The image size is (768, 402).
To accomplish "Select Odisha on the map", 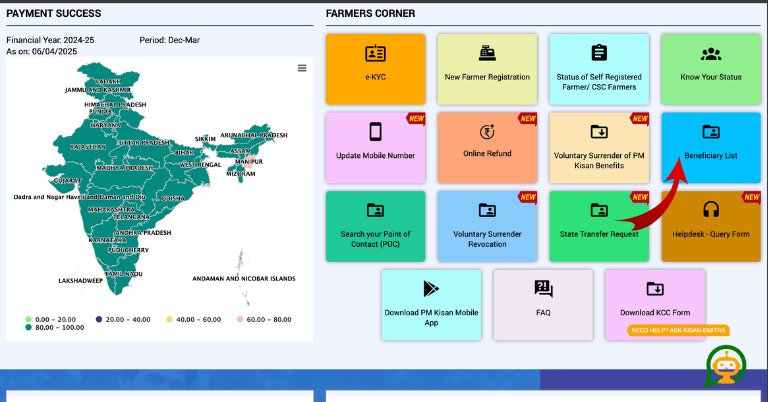I will tap(173, 198).
